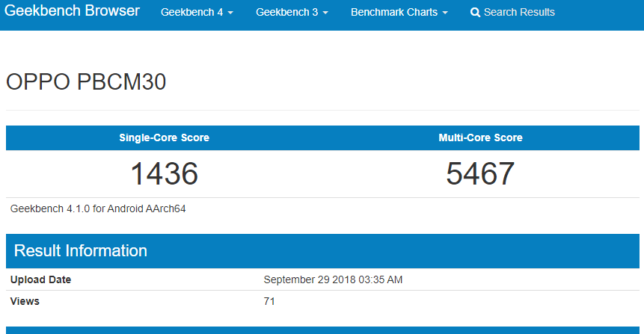Screen dimensions: 644x334
Task: Click the Upload Date label
Action: (x=40, y=280)
